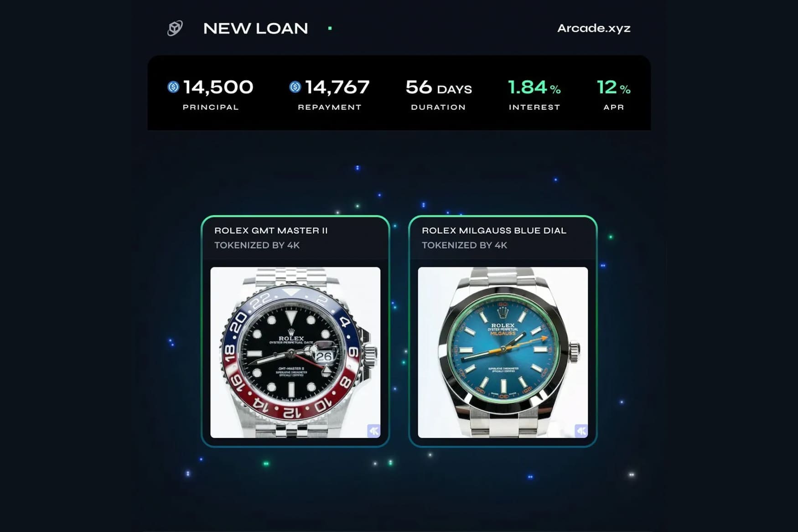Image resolution: width=798 pixels, height=532 pixels.
Task: Click TOKENIZED BY 4K under GMT Master
Action: point(257,245)
